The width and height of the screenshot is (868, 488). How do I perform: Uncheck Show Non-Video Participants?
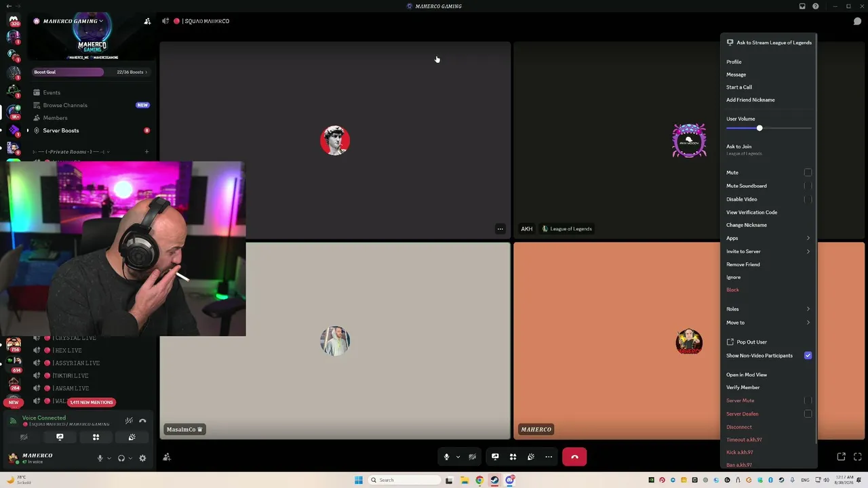point(808,355)
